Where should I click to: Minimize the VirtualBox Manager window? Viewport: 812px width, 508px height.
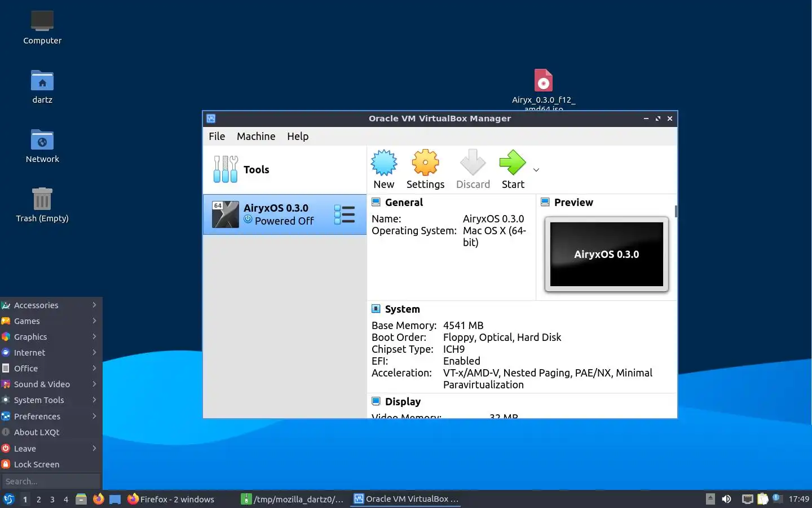coord(646,119)
